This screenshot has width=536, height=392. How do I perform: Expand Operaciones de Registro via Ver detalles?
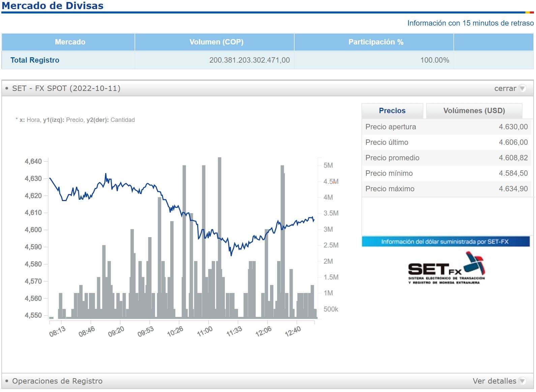point(494,381)
